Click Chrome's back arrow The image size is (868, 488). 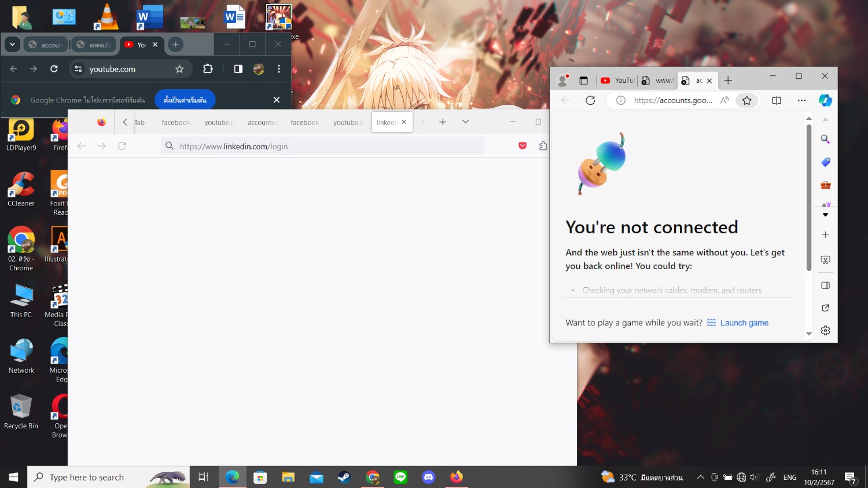coord(13,69)
